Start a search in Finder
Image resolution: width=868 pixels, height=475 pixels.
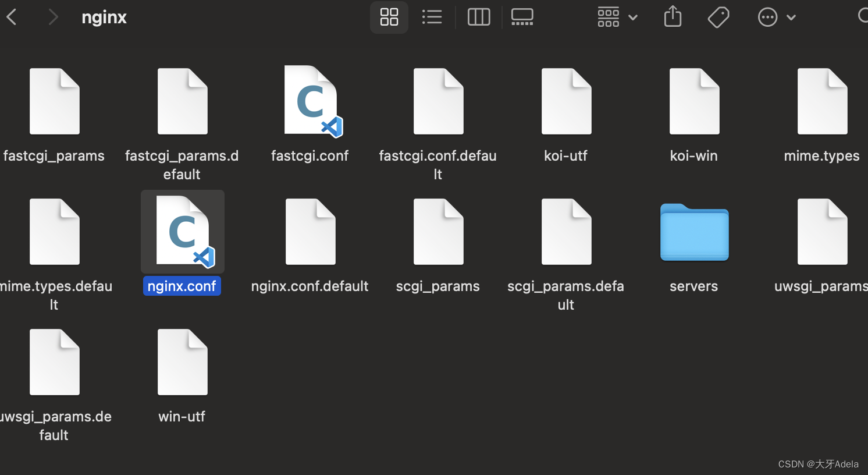(x=863, y=16)
